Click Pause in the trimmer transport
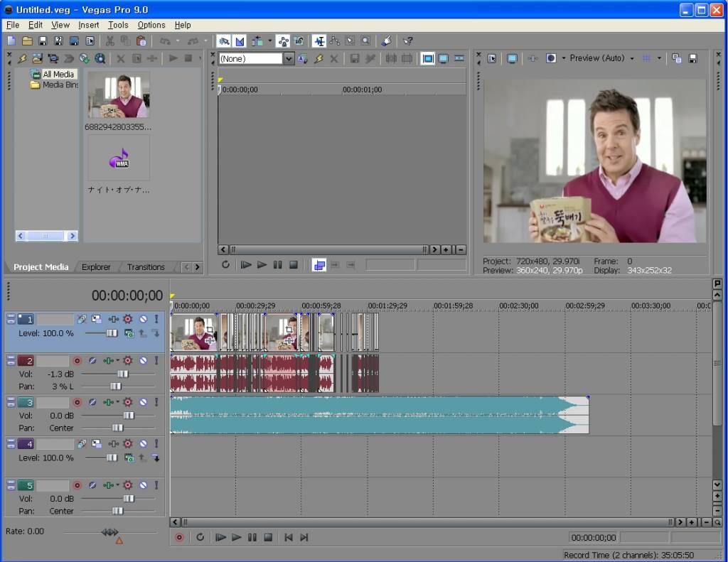This screenshot has height=562, width=728. pos(278,265)
